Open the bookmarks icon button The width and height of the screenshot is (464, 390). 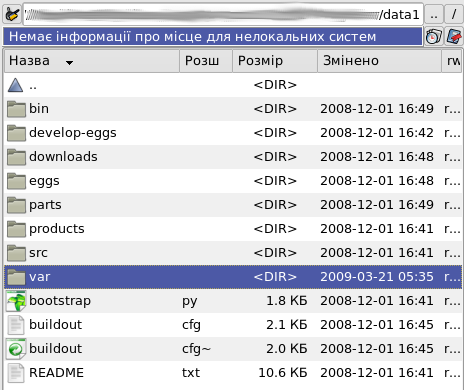(454, 37)
